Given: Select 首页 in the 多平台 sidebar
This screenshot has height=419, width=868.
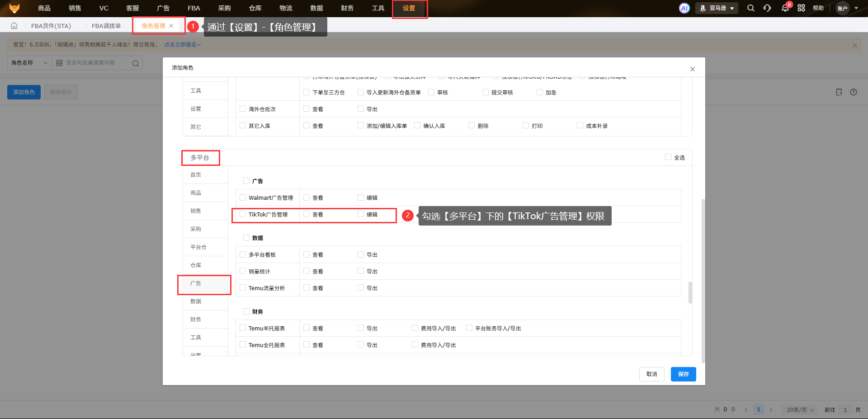Looking at the screenshot, I should pos(205,175).
